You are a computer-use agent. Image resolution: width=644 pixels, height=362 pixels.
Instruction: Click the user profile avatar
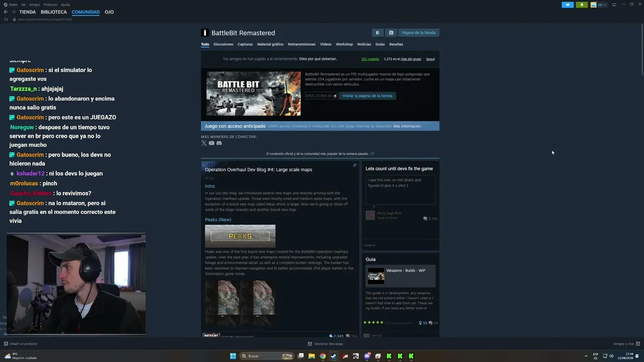593,5
